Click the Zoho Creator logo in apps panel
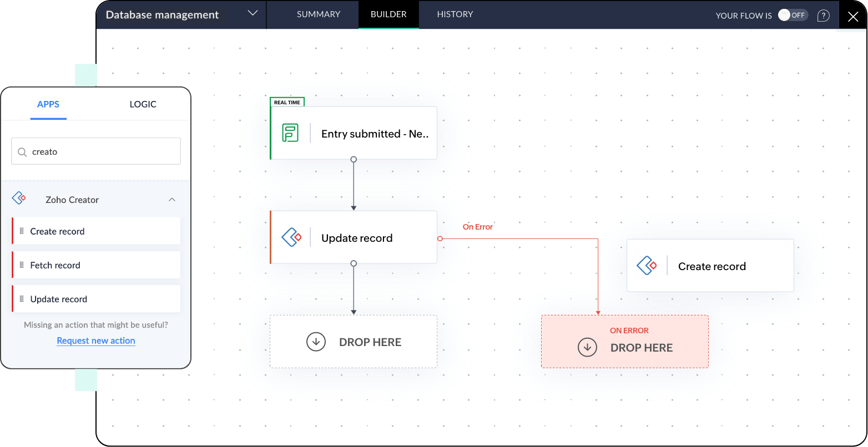The width and height of the screenshot is (868, 447). tap(19, 199)
